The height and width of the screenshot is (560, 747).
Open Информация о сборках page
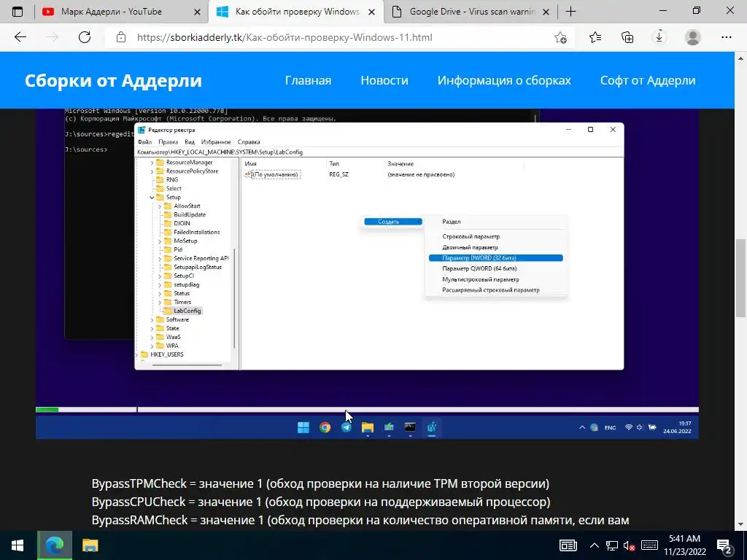[x=504, y=80]
